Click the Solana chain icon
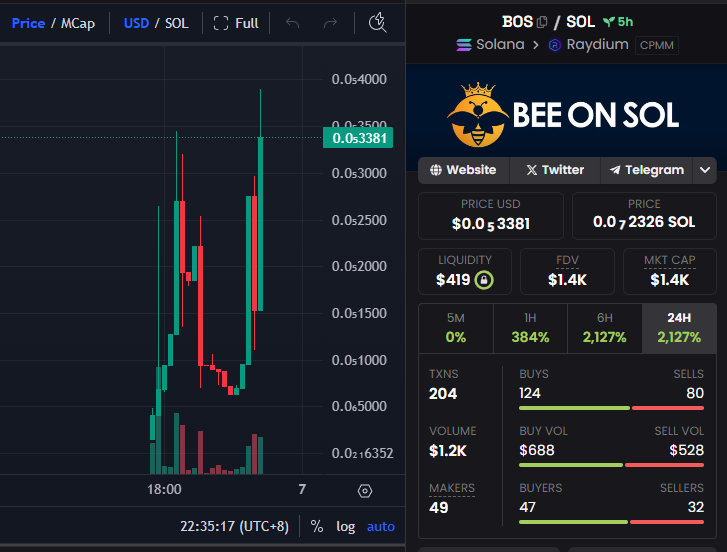The height and width of the screenshot is (552, 727). point(464,45)
